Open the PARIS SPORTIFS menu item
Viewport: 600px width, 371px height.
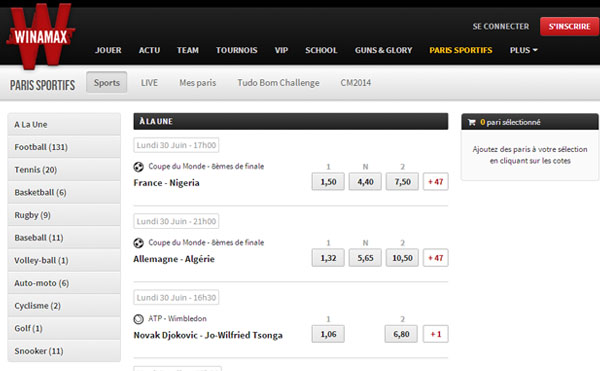(461, 50)
